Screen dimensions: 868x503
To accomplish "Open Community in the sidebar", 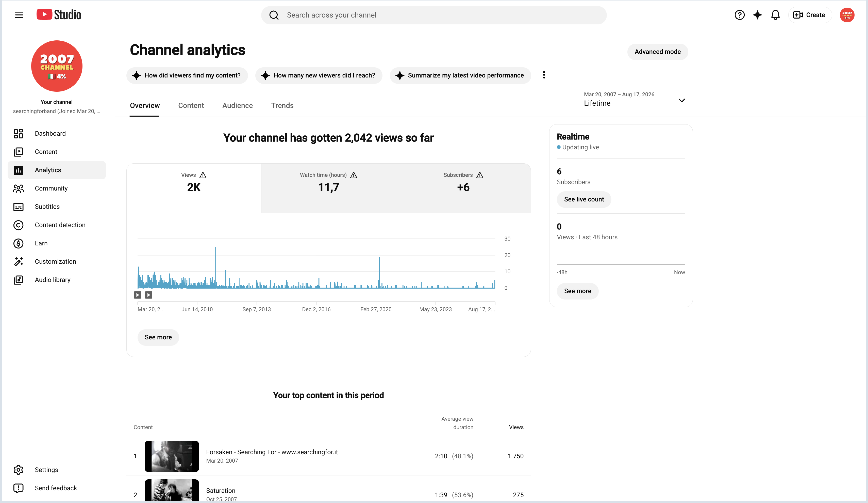I will (57, 188).
